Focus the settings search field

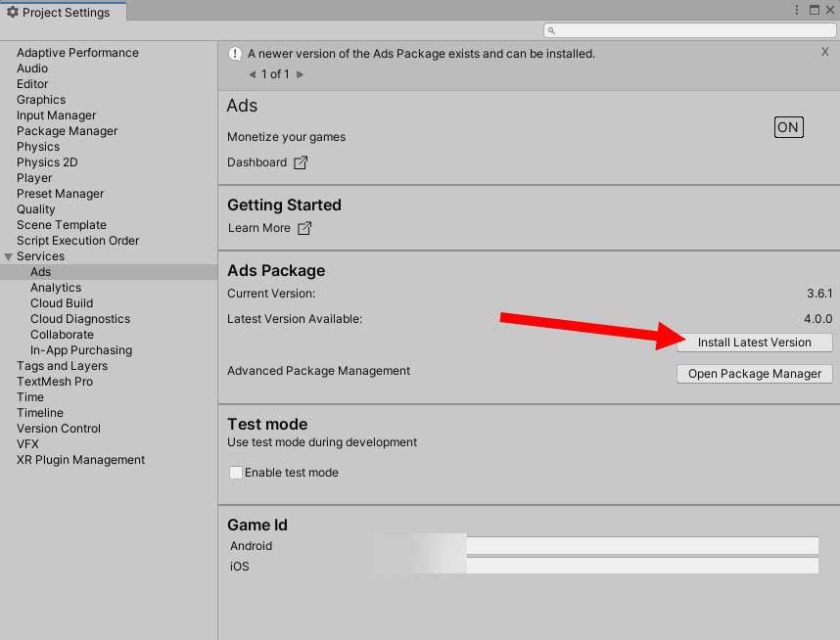click(x=690, y=30)
